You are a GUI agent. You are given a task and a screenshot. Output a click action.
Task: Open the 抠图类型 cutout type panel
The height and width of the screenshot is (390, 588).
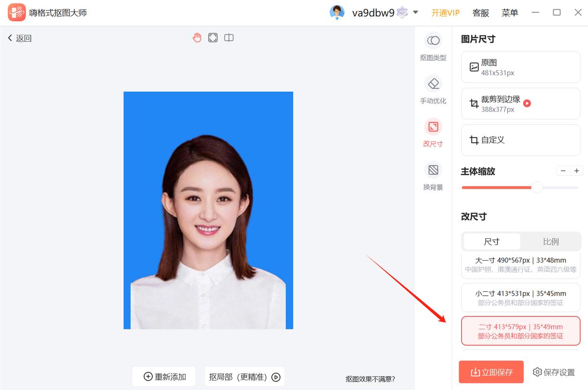tap(433, 47)
